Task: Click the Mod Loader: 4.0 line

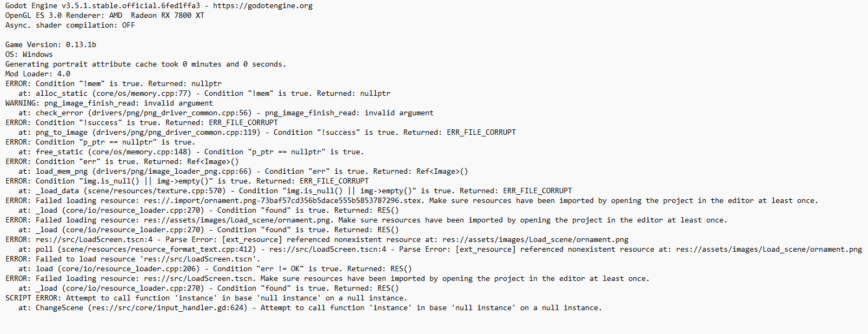Action: pyautogui.click(x=38, y=74)
